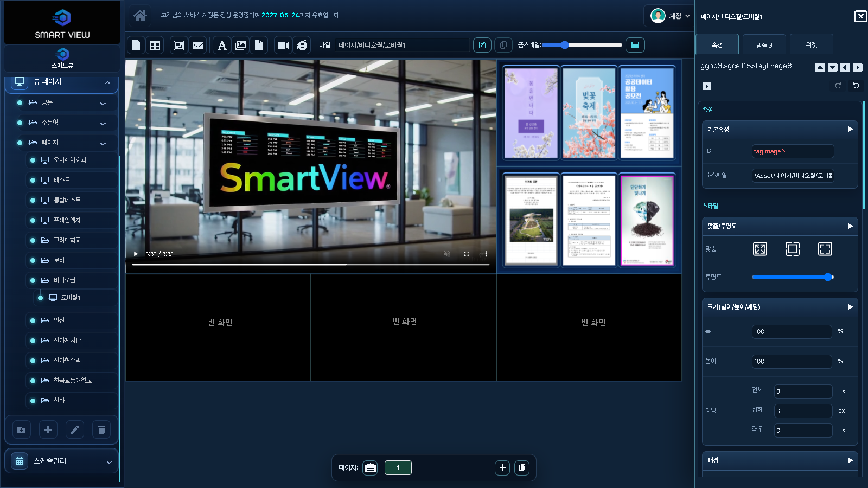The width and height of the screenshot is (868, 488).
Task: Move element down with the down arrow icon
Action: (833, 67)
